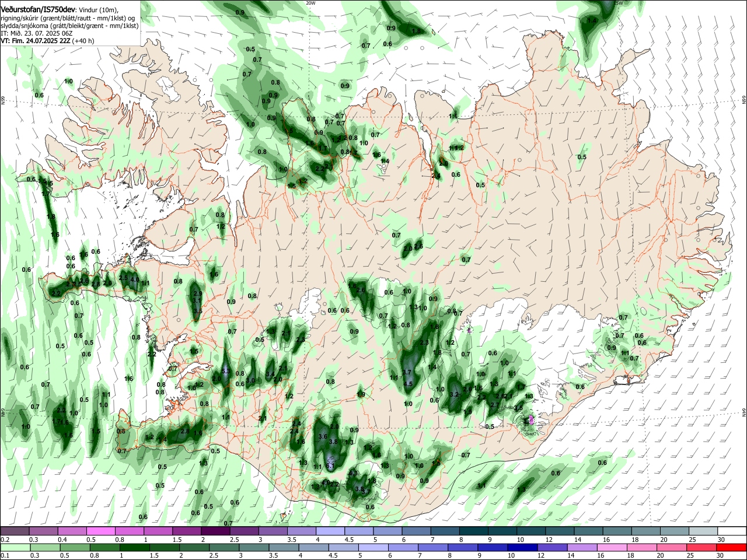Image resolution: width=747 pixels, height=560 pixels.
Task: Click upper legend swatch between 1 and 1.5
Action: (x=158, y=531)
